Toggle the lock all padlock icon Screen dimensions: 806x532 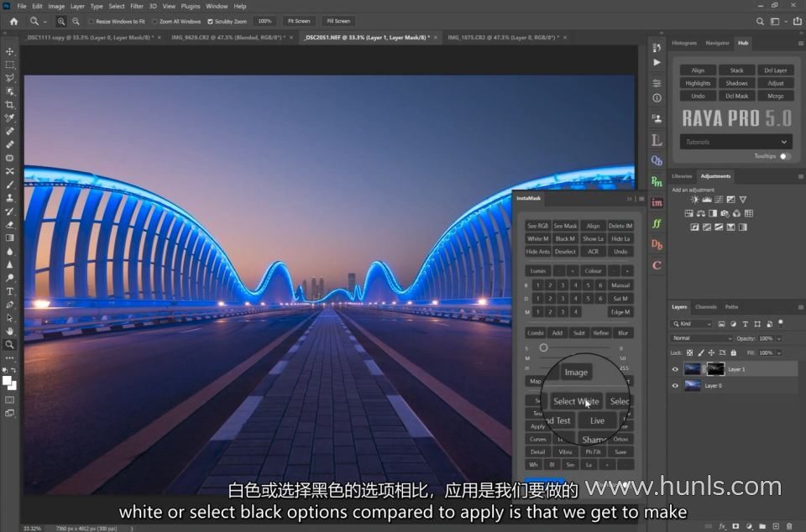point(734,352)
